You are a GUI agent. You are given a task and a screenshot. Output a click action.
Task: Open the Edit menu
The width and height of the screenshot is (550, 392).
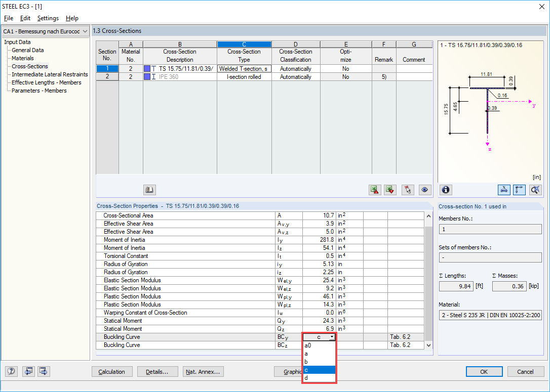click(25, 18)
